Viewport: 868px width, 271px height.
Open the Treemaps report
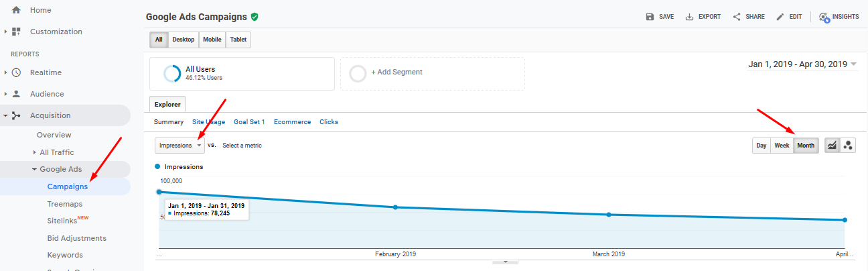65,203
